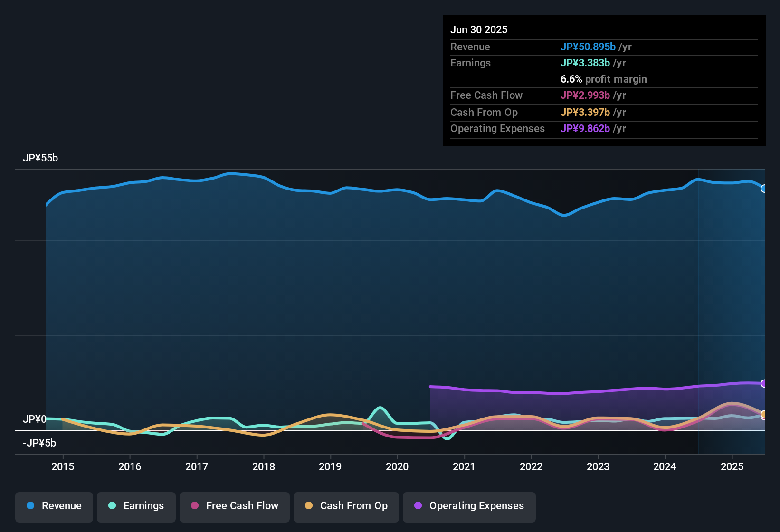Toggle Free Cash Flow legend item
This screenshot has width=780, height=532.
point(235,506)
